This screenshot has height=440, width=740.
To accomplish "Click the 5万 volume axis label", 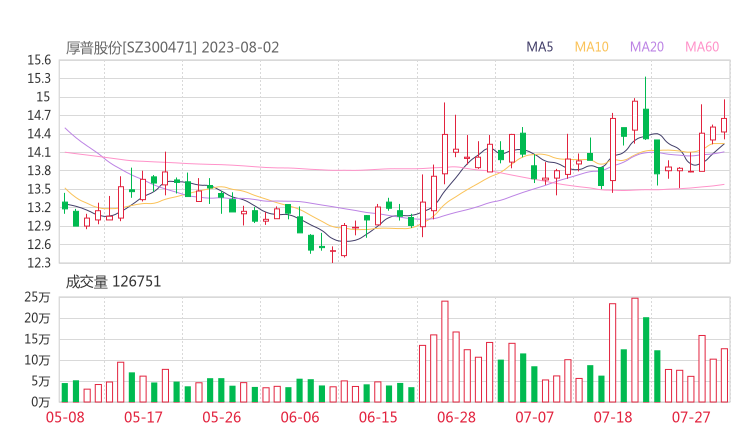I will click(x=41, y=381).
